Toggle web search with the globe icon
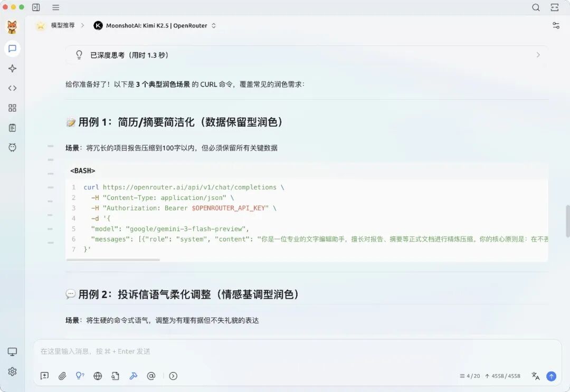 [98, 376]
